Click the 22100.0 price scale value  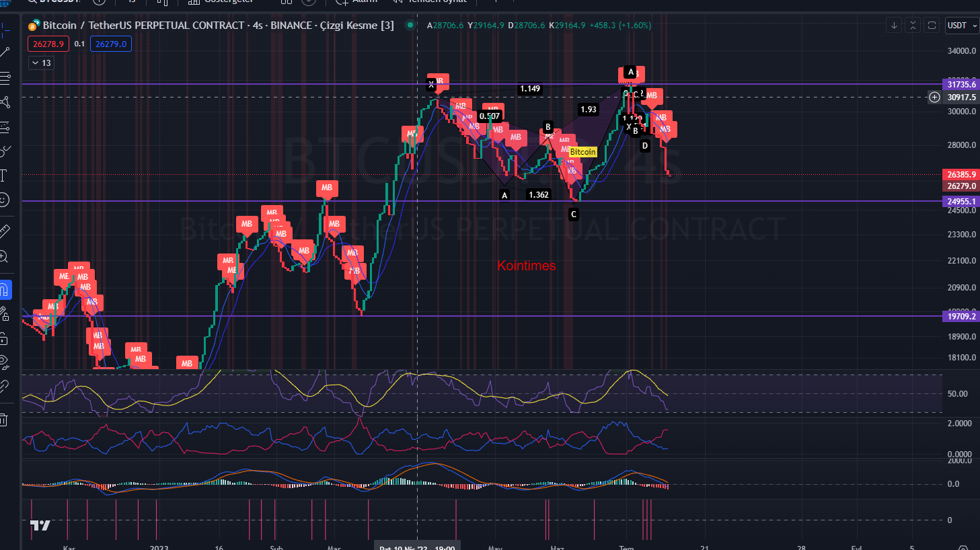point(961,261)
